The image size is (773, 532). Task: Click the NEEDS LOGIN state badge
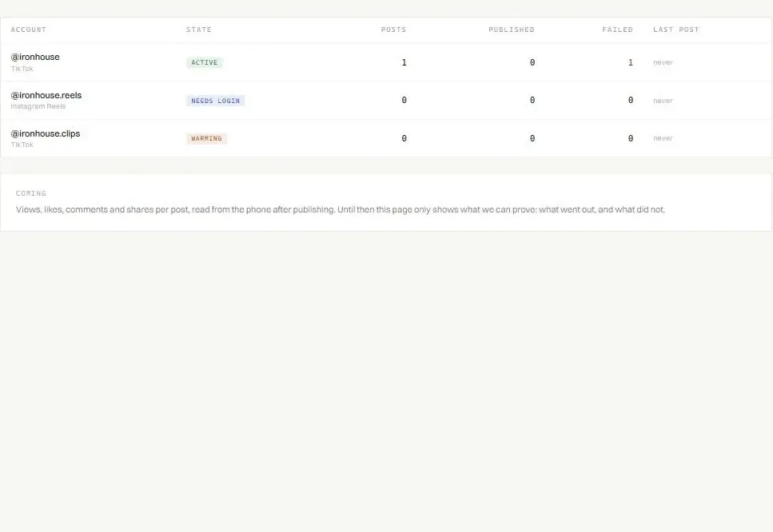216,101
